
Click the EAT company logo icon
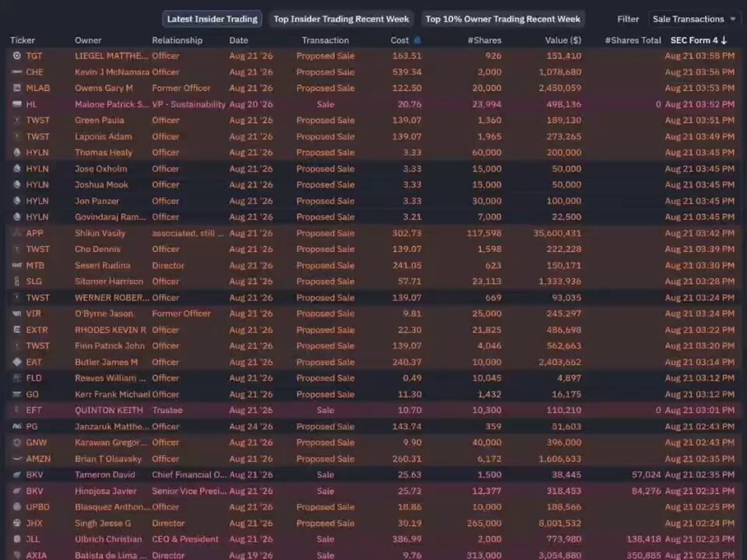[x=16, y=362]
